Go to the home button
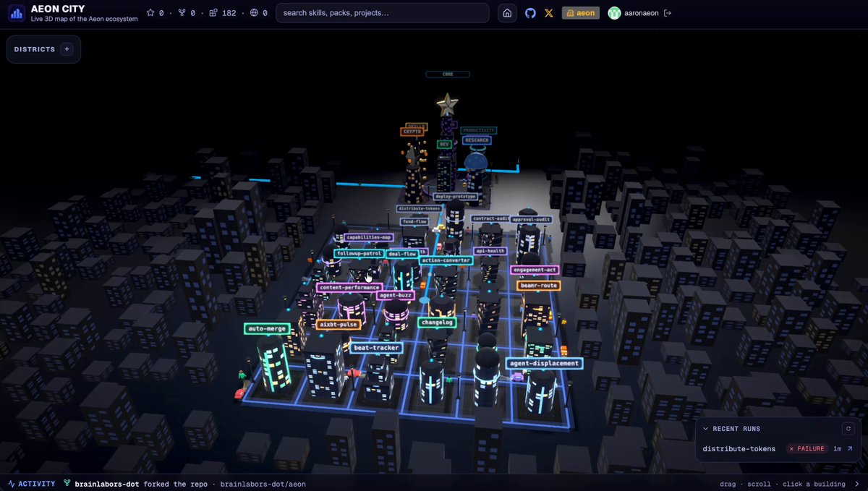 tap(508, 13)
